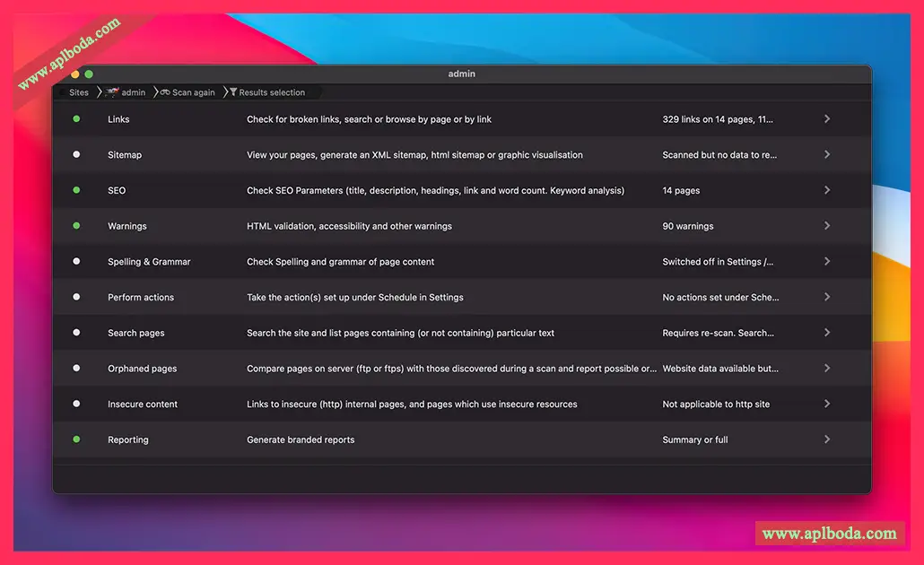Click the green status dot for Warnings
924x565 pixels.
pyautogui.click(x=76, y=226)
